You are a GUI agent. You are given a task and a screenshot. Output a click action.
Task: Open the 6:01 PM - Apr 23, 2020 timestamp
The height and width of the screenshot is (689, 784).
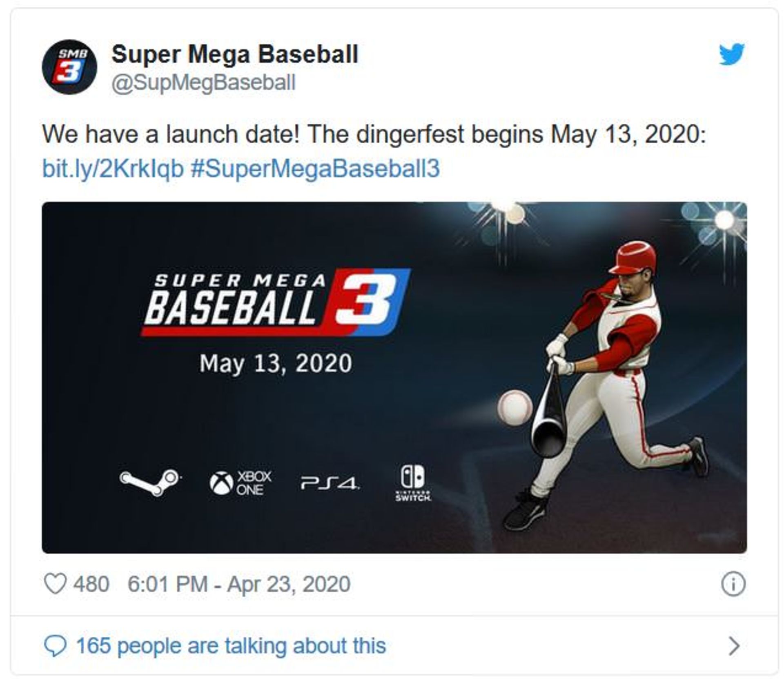tap(239, 584)
